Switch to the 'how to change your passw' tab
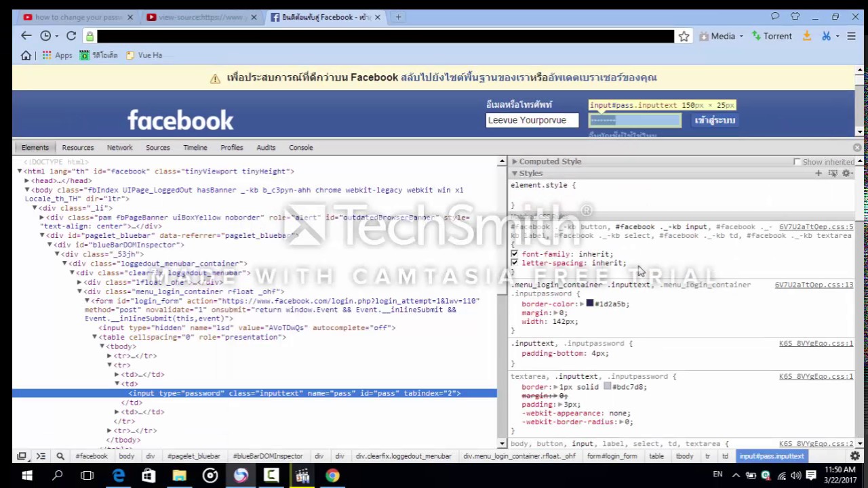Viewport: 868px width, 488px height. coord(78,17)
